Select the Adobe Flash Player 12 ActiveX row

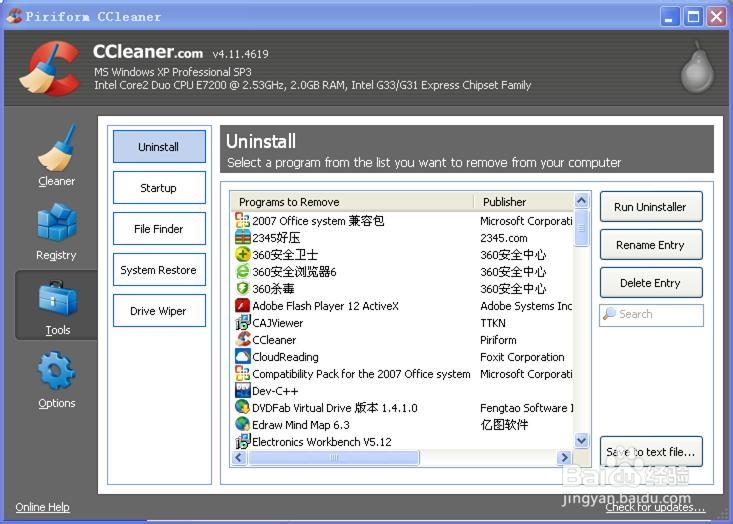tap(403, 306)
